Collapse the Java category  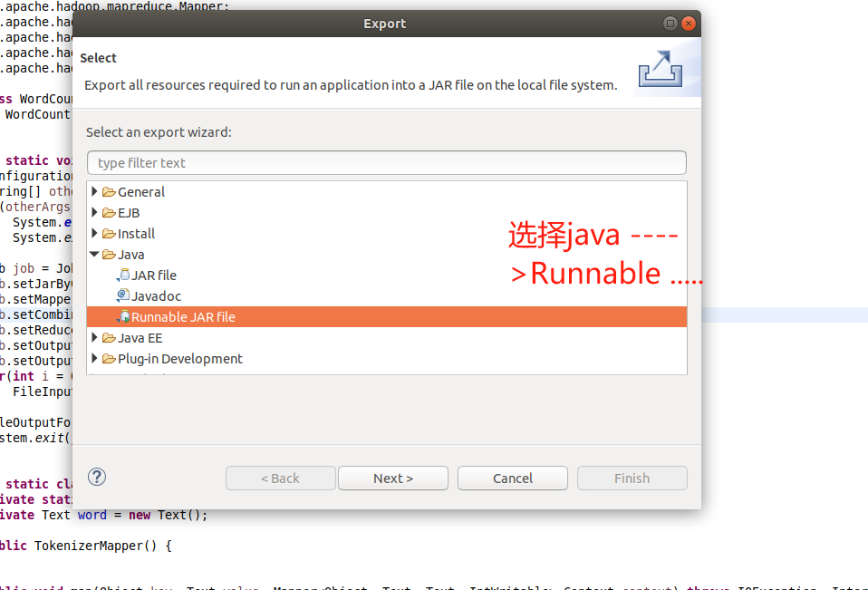pos(94,254)
